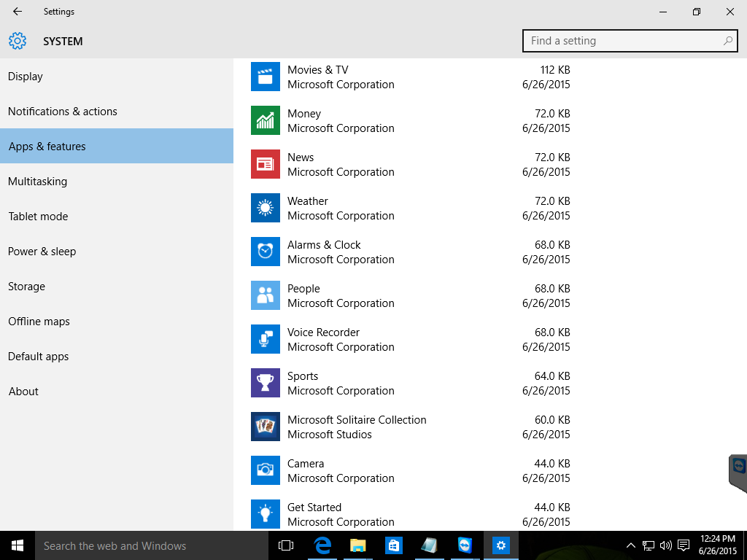Click the TeamViewer side panel tab

pyautogui.click(x=738, y=473)
